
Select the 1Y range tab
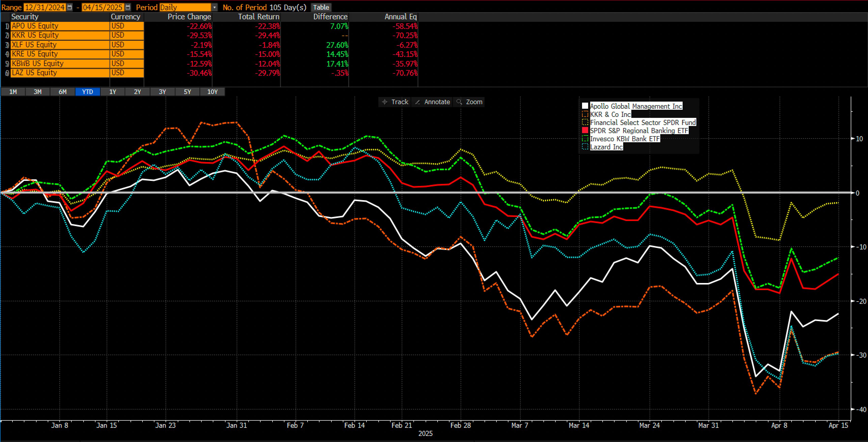point(112,92)
